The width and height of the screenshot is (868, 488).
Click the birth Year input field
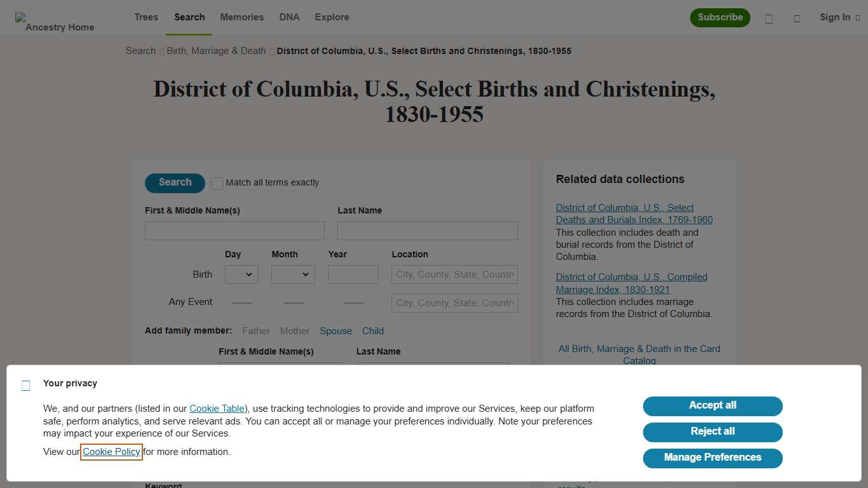(x=353, y=274)
